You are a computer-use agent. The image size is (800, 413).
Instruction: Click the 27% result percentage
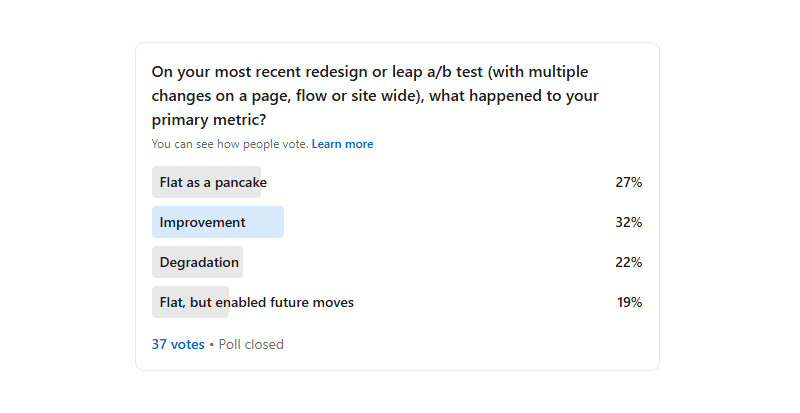628,182
